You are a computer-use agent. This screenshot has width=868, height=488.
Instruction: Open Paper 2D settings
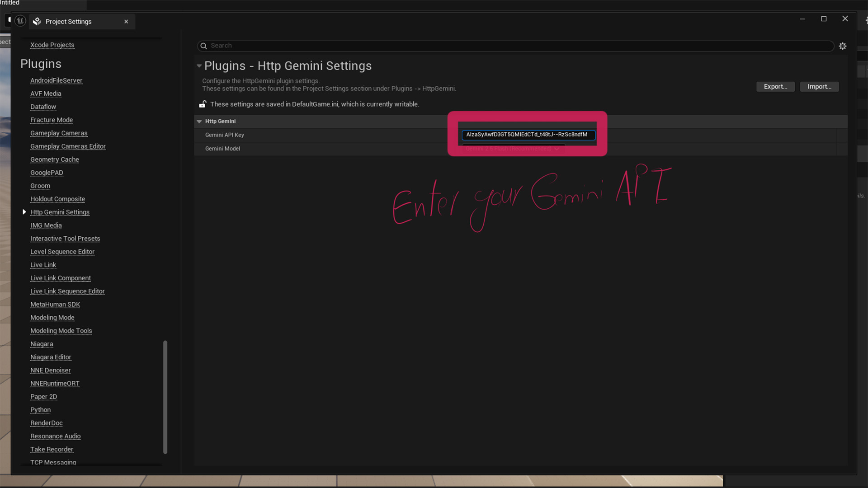(44, 396)
